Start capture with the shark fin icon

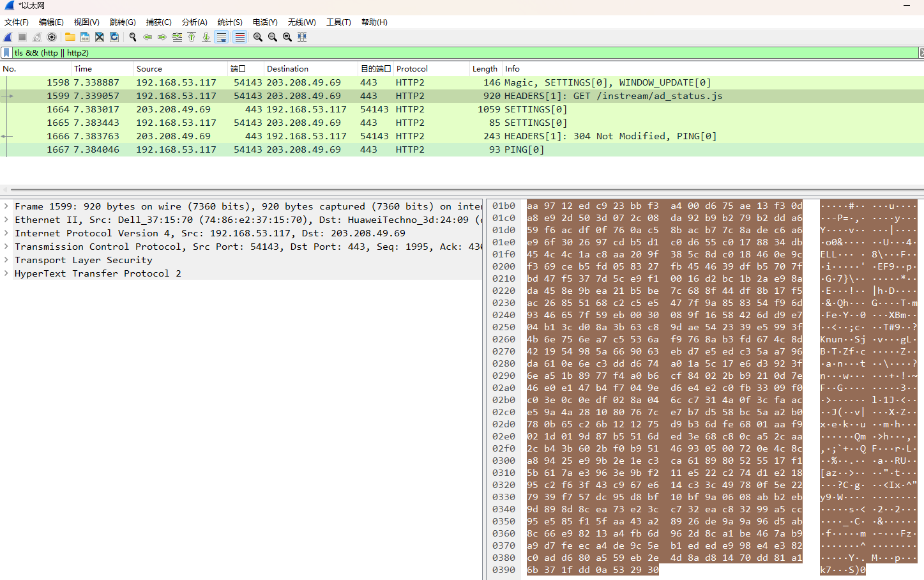[8, 37]
